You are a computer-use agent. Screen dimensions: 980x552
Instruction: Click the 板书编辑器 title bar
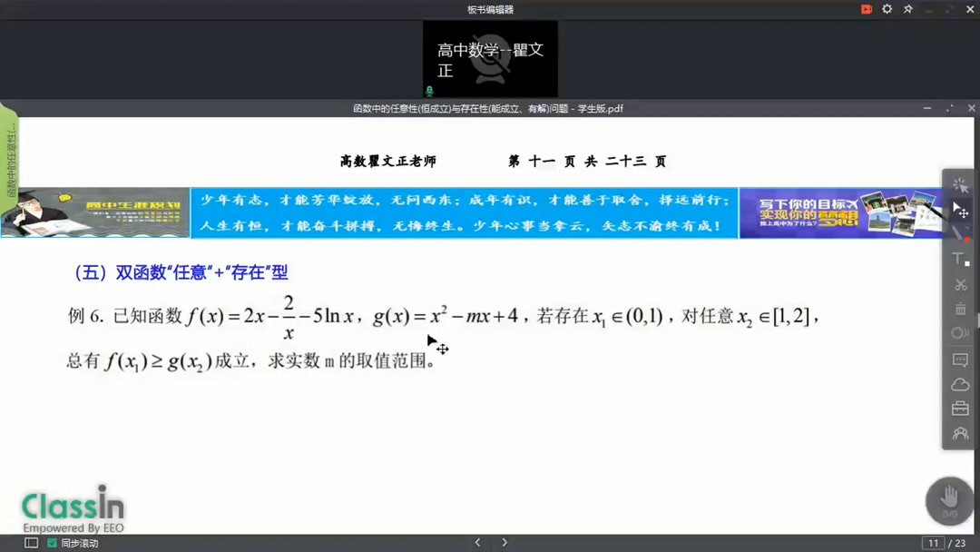490,8
